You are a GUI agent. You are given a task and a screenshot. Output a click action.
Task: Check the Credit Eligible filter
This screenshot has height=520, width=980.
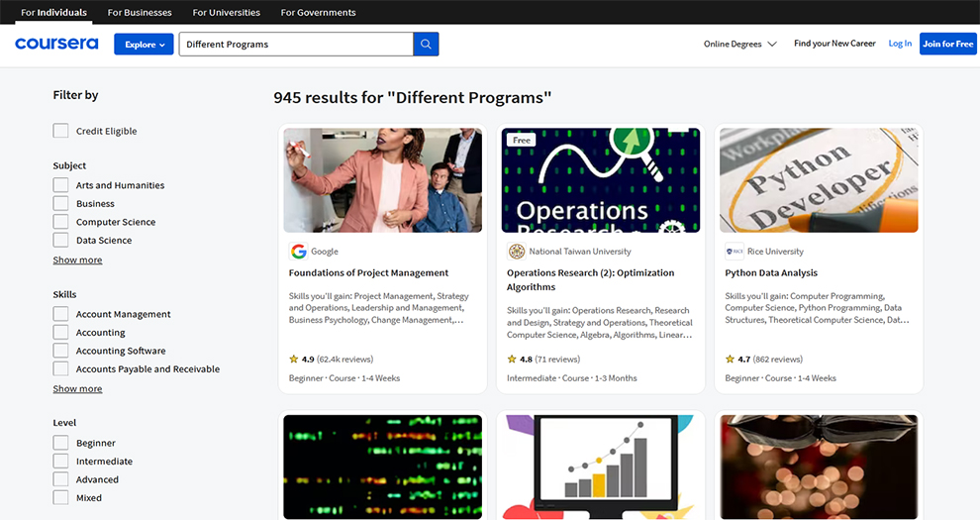[60, 131]
